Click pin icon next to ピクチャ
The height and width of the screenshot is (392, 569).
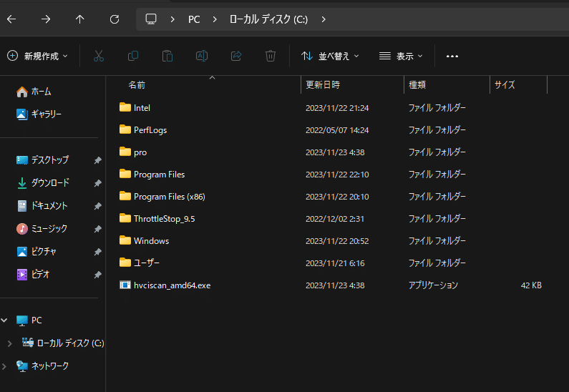click(x=97, y=252)
